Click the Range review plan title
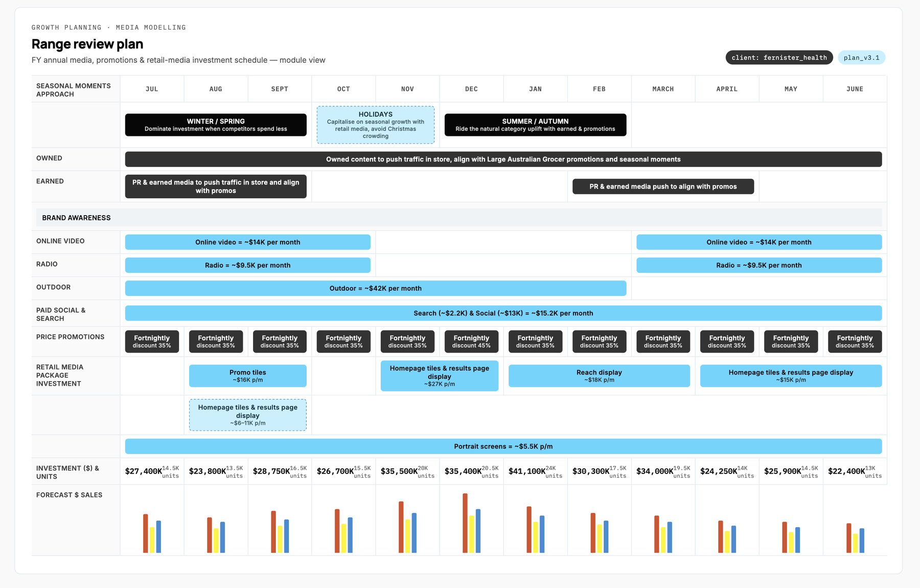This screenshot has width=920, height=588. click(x=87, y=44)
